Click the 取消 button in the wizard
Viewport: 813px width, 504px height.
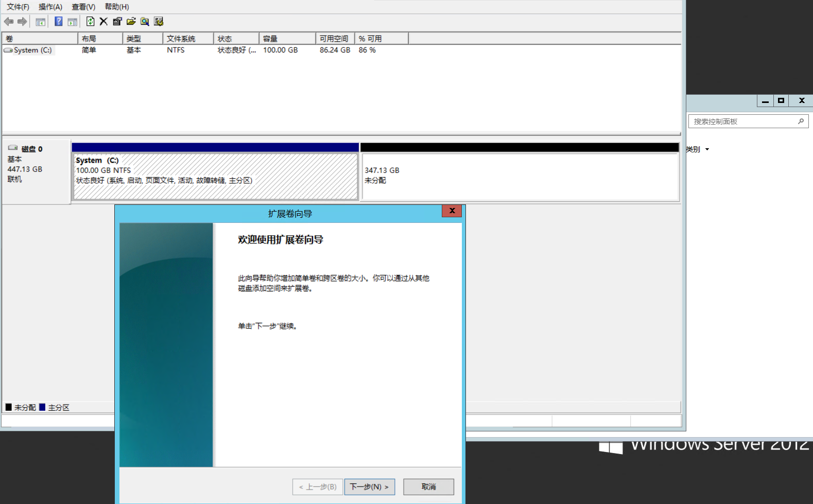click(x=428, y=486)
